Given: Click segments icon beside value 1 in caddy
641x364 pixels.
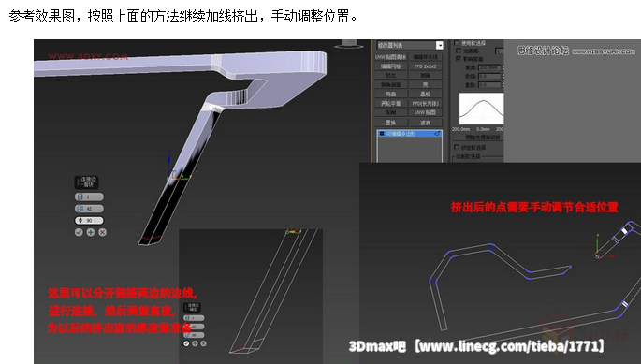Looking at the screenshot, I should (x=80, y=197).
